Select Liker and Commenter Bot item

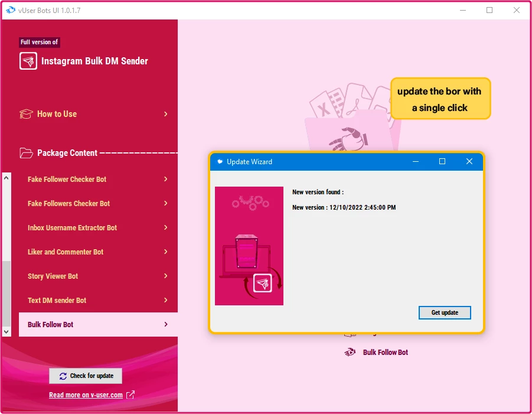click(98, 252)
